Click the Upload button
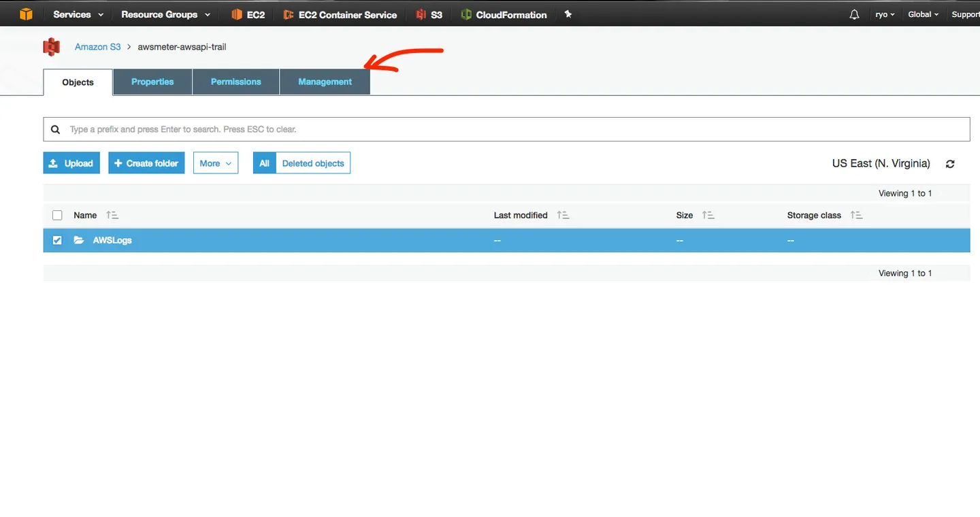The image size is (980, 517). click(x=71, y=163)
